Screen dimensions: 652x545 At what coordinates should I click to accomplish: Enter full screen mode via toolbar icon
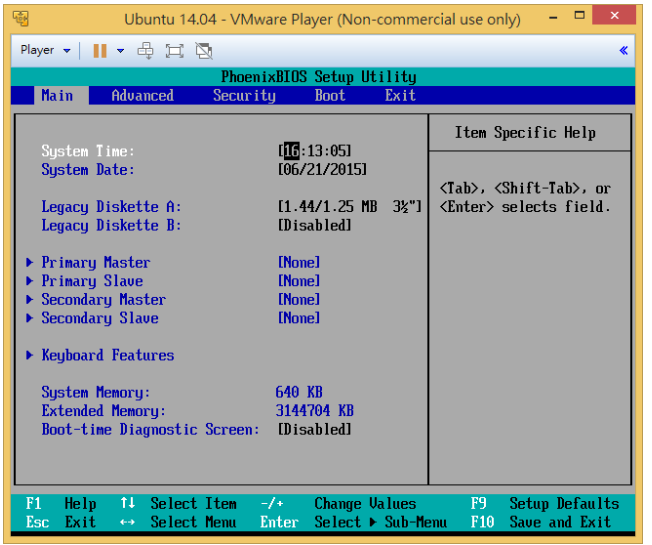coord(174,51)
